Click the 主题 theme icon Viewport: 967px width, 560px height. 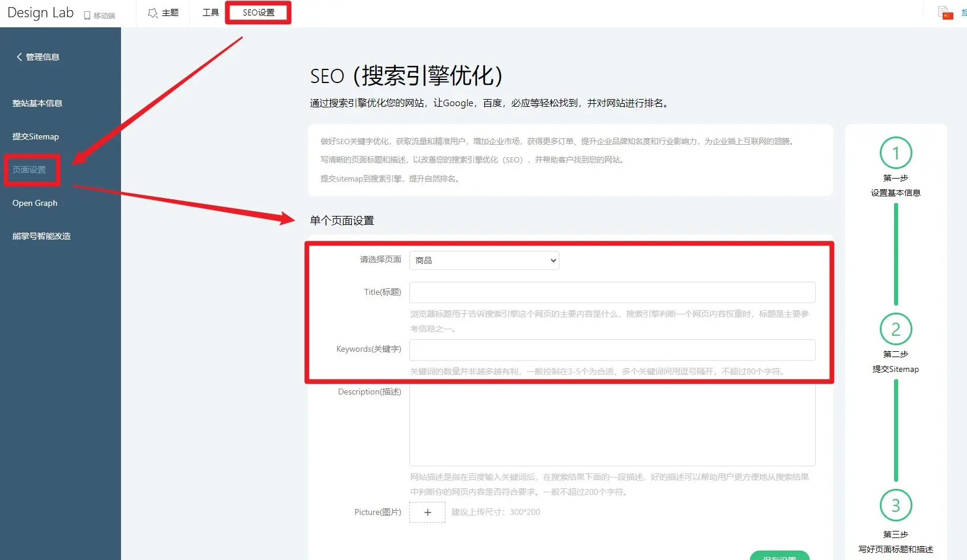[x=153, y=13]
